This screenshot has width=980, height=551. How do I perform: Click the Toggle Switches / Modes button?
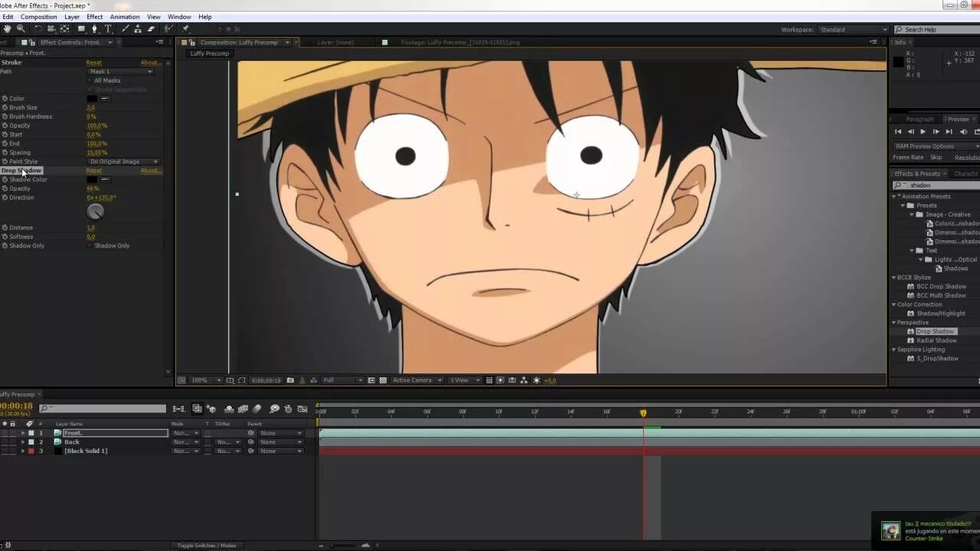207,546
